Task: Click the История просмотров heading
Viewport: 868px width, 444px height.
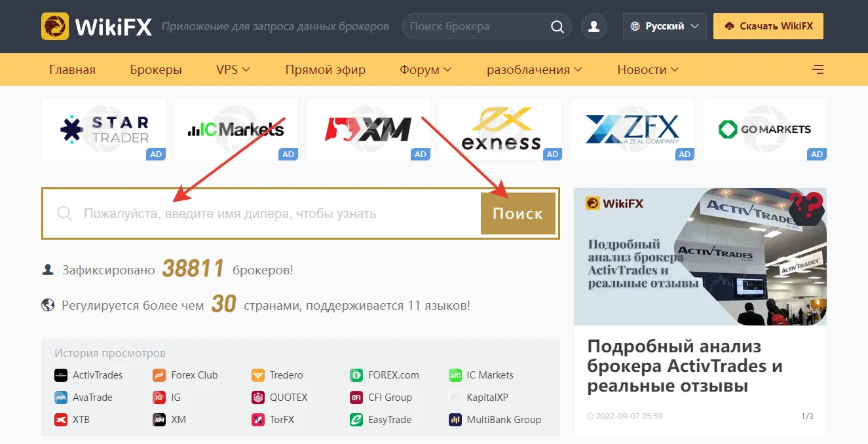Action: (x=110, y=353)
